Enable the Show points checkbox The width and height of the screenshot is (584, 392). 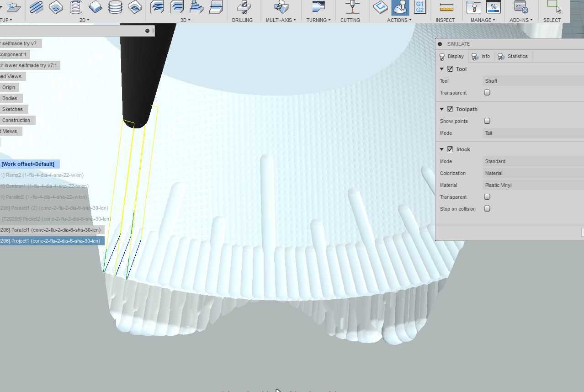(x=487, y=121)
